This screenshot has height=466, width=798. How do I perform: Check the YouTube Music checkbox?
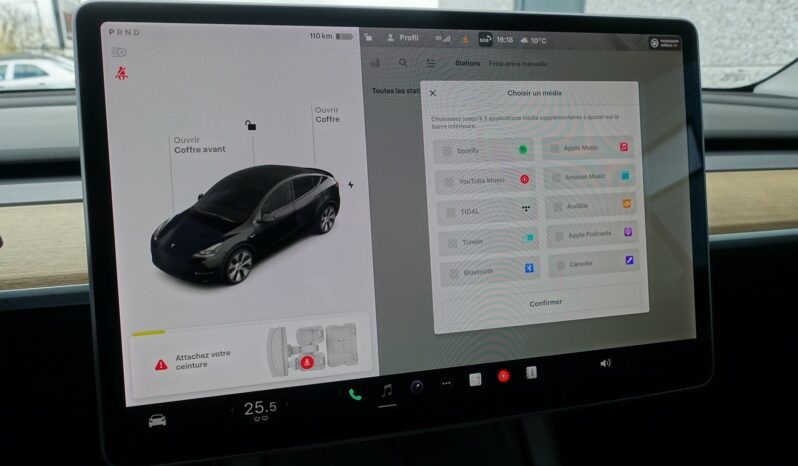[448, 182]
